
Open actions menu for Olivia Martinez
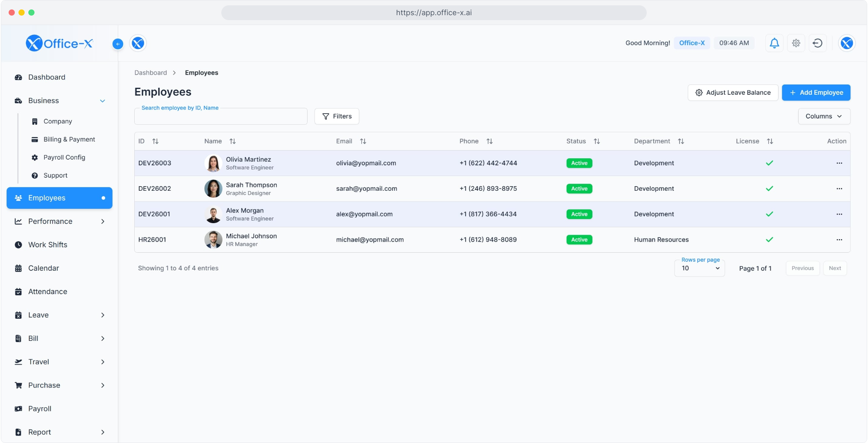[x=839, y=163]
